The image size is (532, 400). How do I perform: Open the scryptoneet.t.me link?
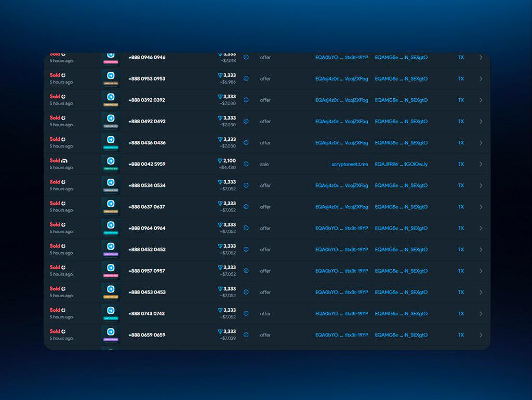pos(350,164)
